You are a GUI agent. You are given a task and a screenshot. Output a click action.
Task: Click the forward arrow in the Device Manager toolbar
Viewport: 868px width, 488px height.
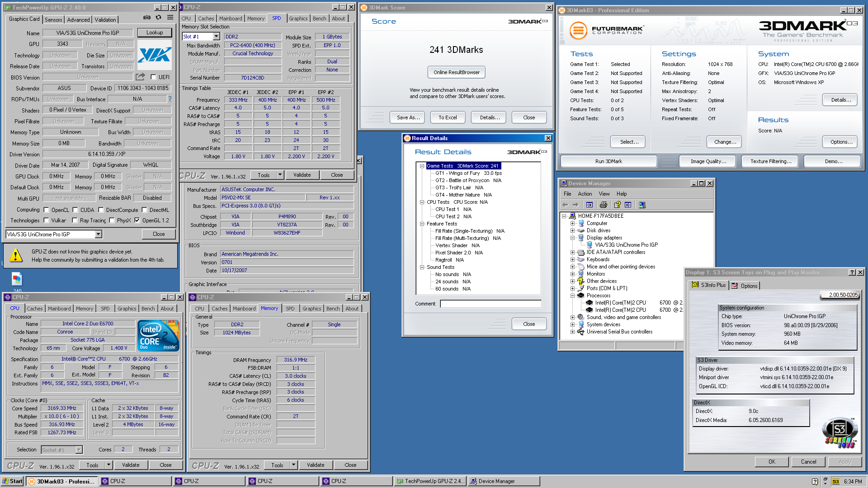pyautogui.click(x=576, y=205)
